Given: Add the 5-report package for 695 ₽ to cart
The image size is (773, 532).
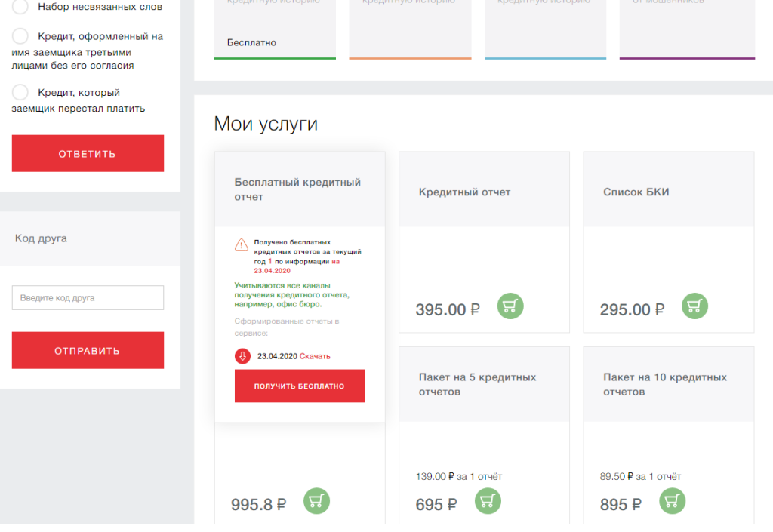Looking at the screenshot, I should 488,501.
